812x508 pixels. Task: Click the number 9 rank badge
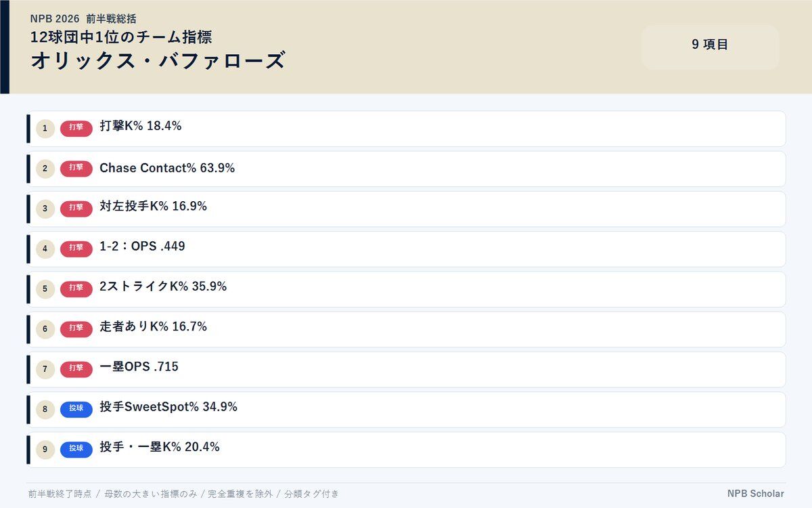pos(45,450)
